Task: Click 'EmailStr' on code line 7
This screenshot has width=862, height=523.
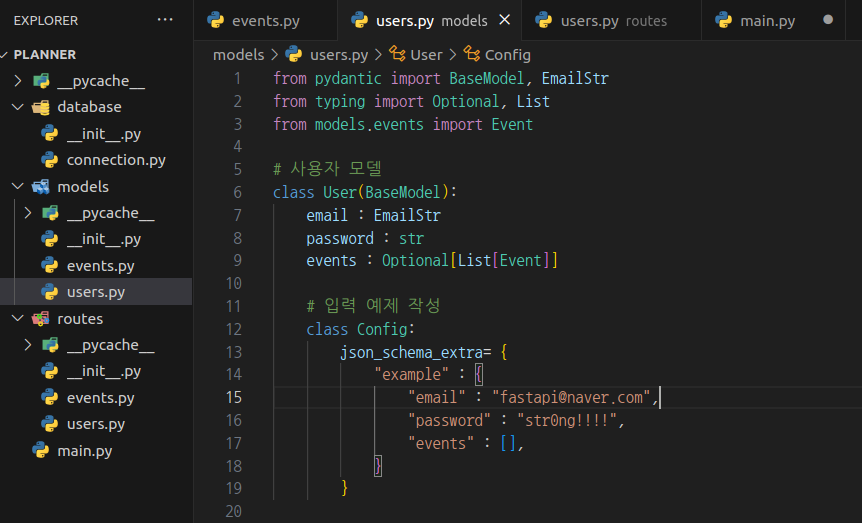Action: 407,216
